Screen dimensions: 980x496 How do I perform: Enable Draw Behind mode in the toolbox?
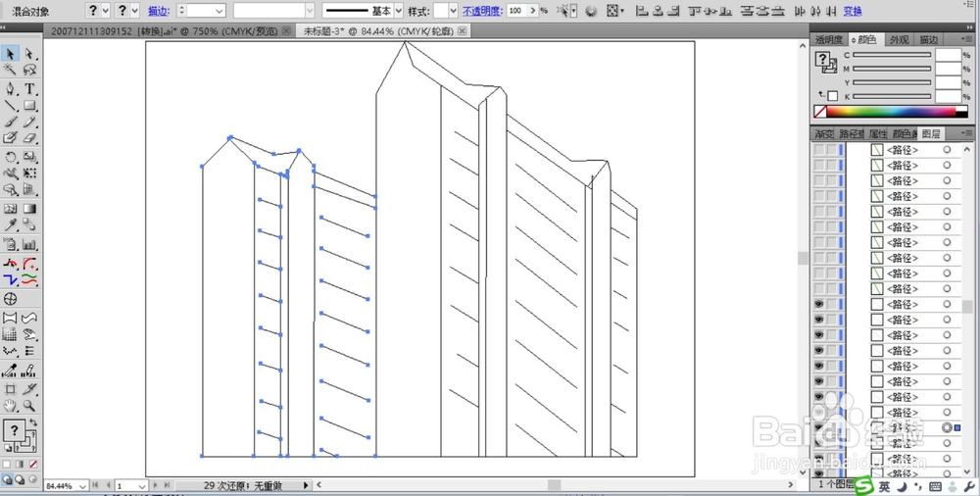pos(20,479)
